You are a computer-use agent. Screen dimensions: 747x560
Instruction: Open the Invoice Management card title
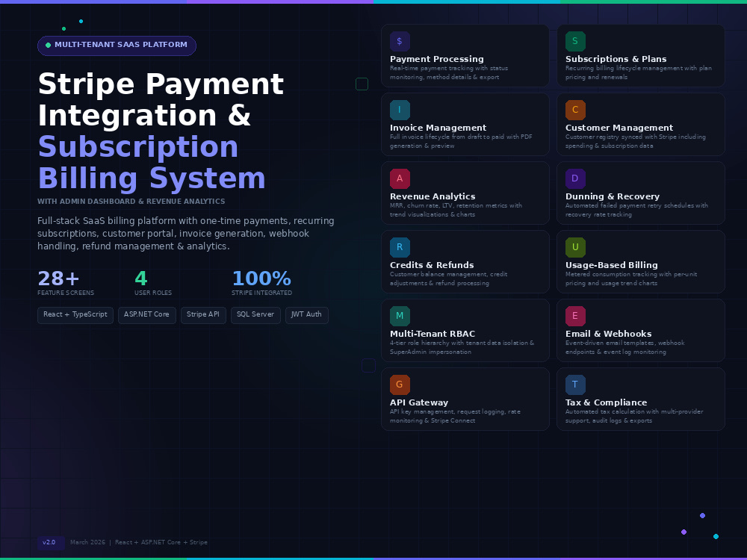click(438, 128)
